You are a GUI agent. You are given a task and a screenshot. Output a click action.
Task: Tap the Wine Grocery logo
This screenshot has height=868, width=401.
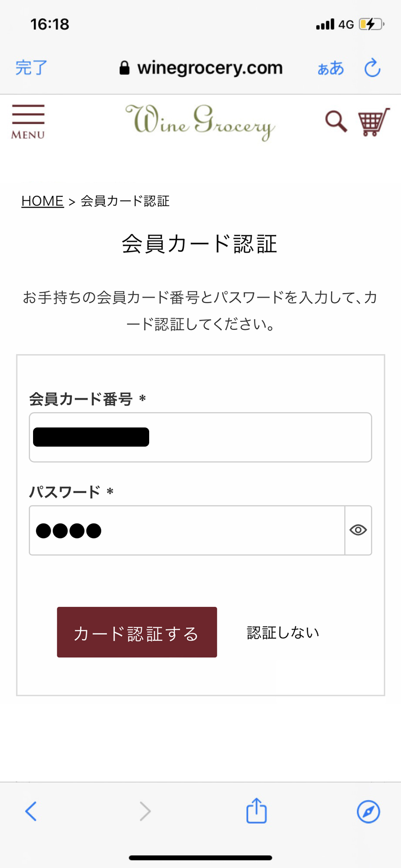[200, 122]
